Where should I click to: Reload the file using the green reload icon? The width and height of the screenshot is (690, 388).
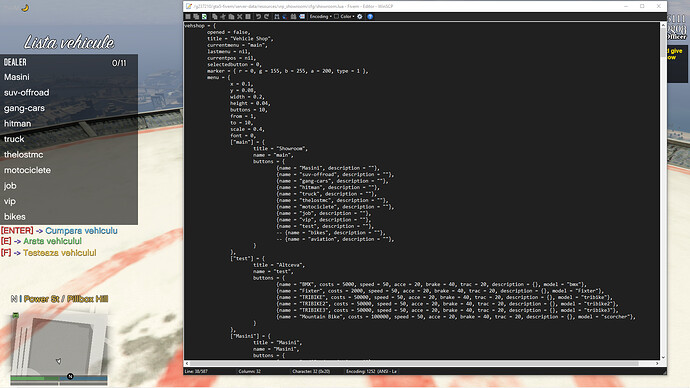click(x=204, y=17)
